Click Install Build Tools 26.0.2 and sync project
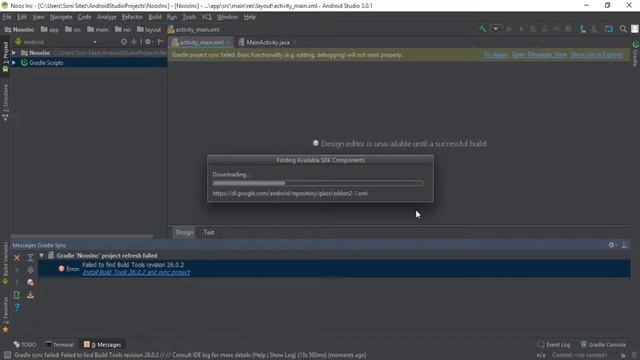 (x=136, y=273)
